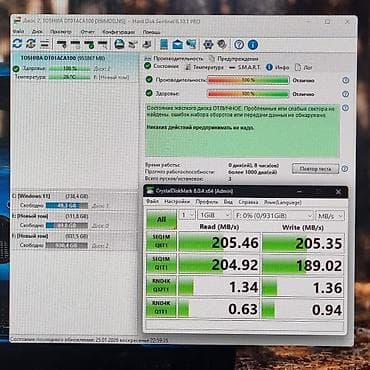Screen dimensions: 370x370
Task: Click the Повтор теста button
Action: tap(315, 169)
